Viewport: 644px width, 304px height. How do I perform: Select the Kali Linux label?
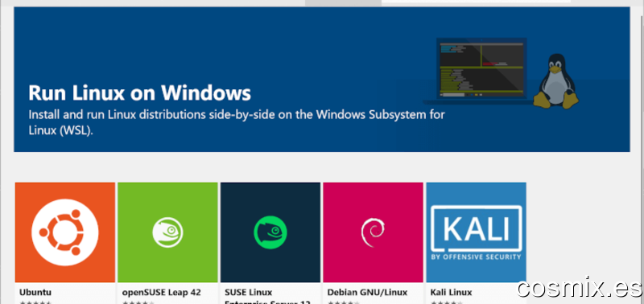pyautogui.click(x=451, y=293)
